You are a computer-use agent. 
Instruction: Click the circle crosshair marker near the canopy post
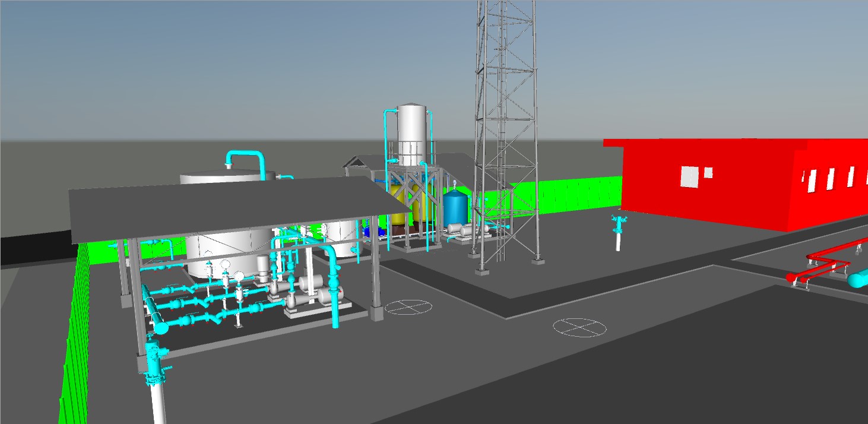click(x=408, y=307)
